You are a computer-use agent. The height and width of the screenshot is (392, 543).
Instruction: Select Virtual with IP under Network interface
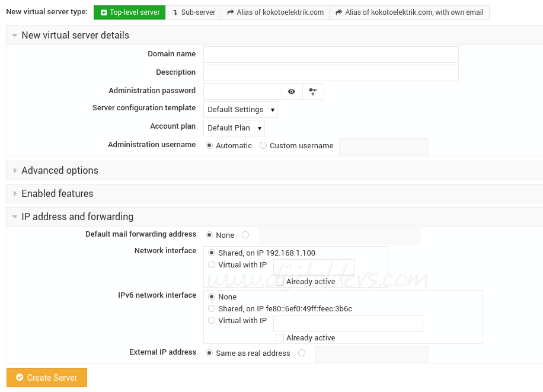pyautogui.click(x=212, y=264)
